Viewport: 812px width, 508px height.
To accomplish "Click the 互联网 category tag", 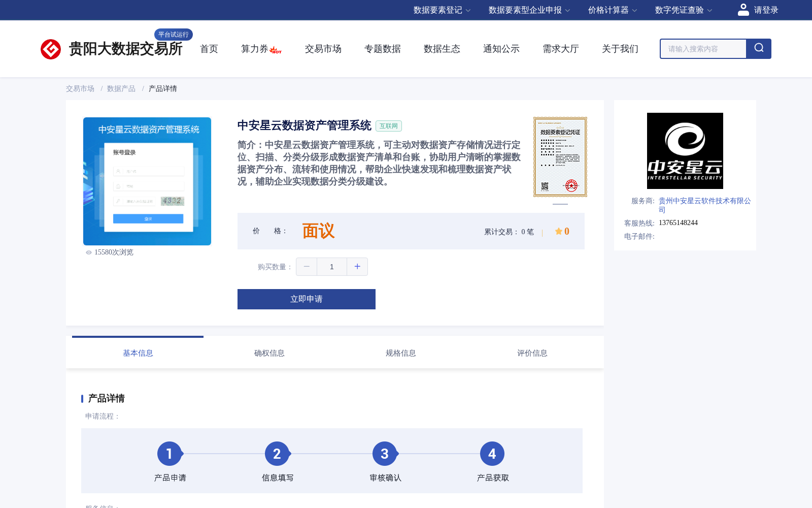I will click(389, 126).
